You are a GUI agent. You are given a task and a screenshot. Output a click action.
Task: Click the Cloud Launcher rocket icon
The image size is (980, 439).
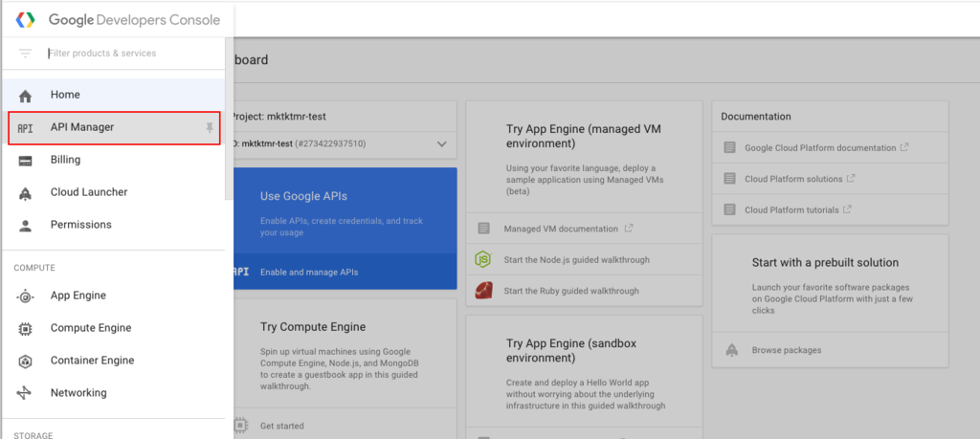tap(25, 193)
